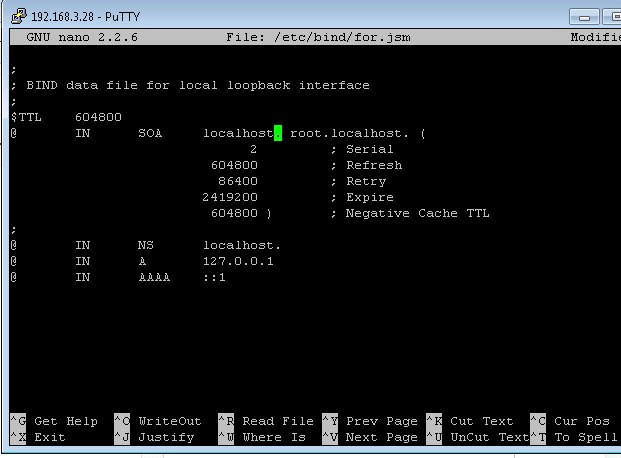This screenshot has width=621, height=458.
Task: Click the '; Retry' comment
Action: click(358, 181)
